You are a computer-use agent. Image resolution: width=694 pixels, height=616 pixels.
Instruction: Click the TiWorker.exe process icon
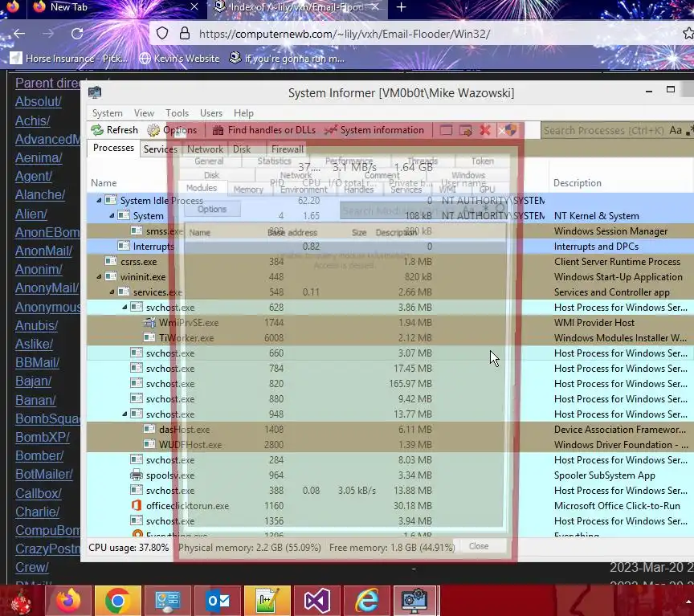(x=149, y=337)
